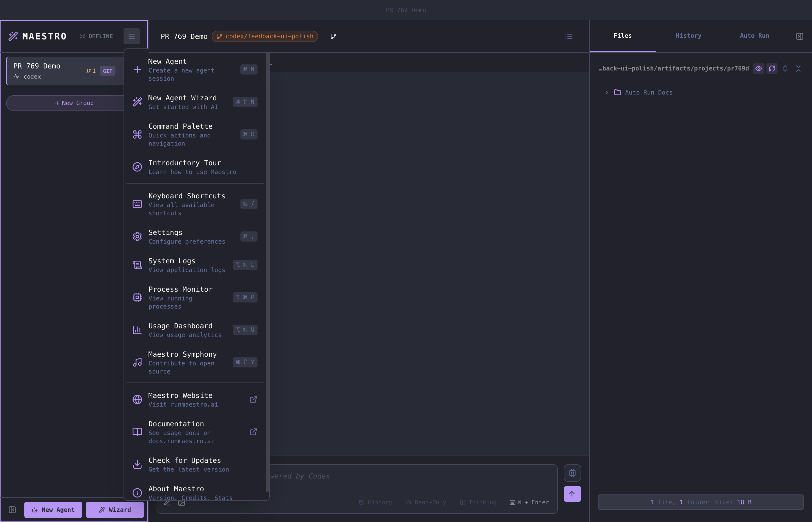The width and height of the screenshot is (812, 522).
Task: Click the refresh icon in the Files panel
Action: pos(772,68)
